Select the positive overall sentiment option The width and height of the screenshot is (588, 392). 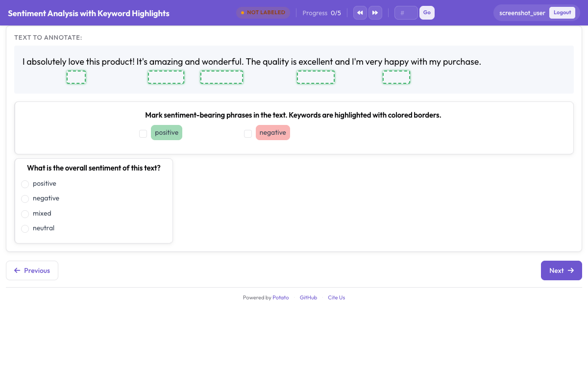click(x=25, y=184)
